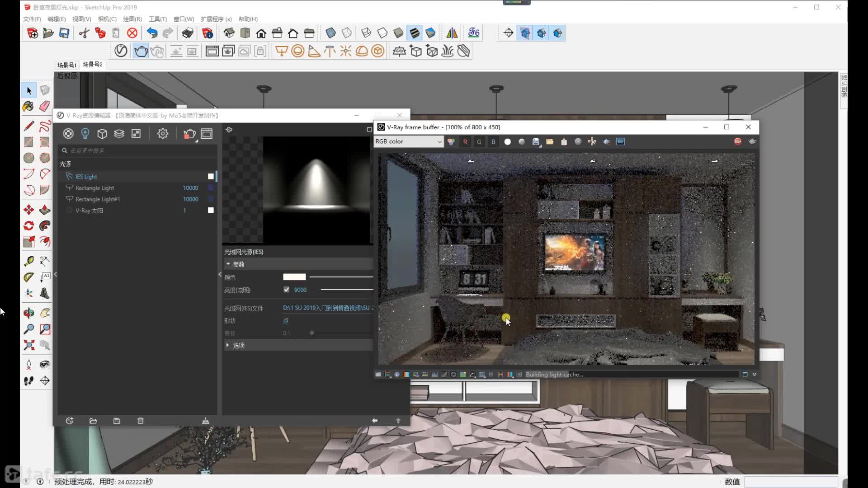This screenshot has width=868, height=488.
Task: Switch to alpha channel white circle
Action: pos(508,141)
